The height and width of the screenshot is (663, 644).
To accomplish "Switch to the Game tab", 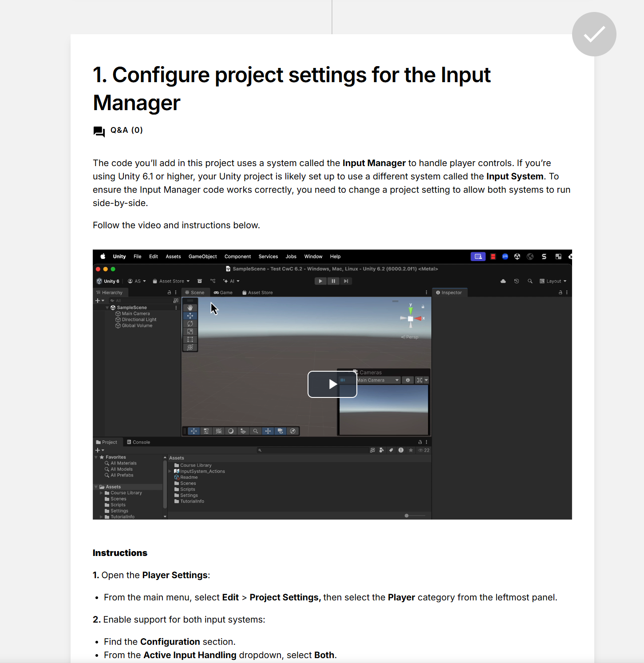I will 223,293.
